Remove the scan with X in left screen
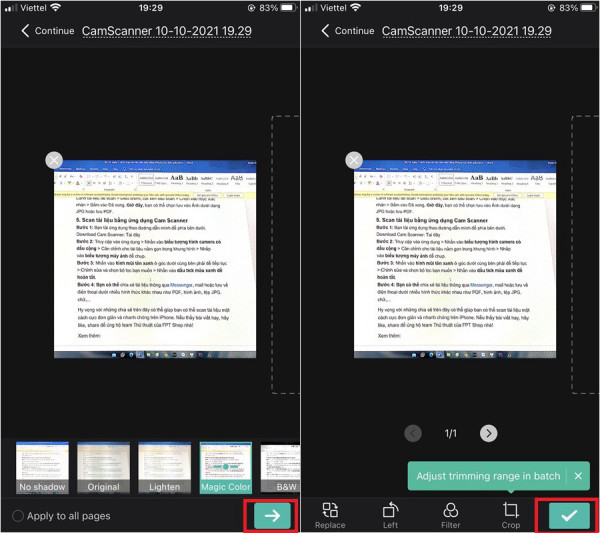 (54, 160)
